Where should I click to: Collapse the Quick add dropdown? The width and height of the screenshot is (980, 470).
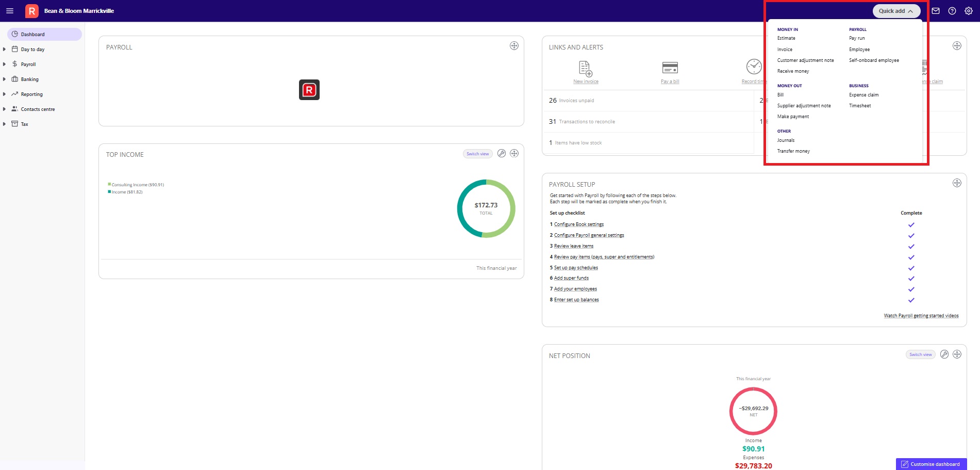point(896,11)
